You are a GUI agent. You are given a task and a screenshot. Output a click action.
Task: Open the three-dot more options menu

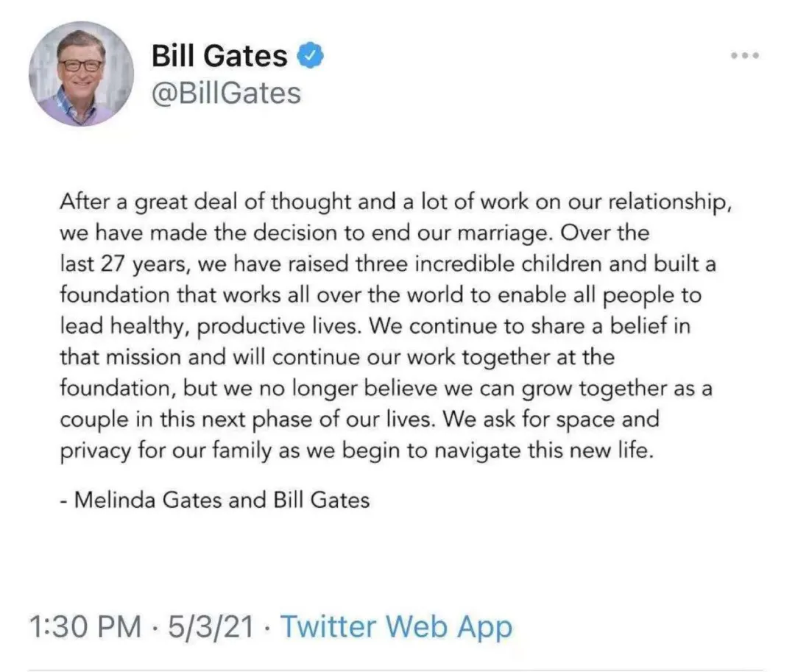(x=745, y=55)
